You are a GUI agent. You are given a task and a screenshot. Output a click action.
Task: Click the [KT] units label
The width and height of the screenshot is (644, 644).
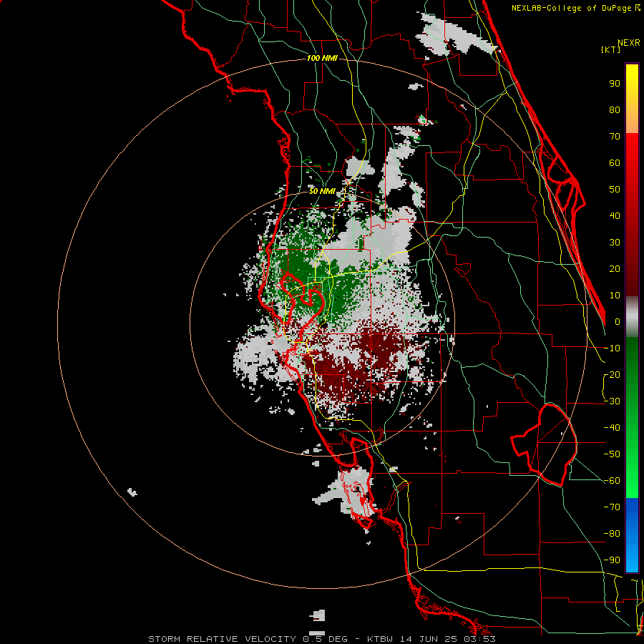pyautogui.click(x=610, y=49)
